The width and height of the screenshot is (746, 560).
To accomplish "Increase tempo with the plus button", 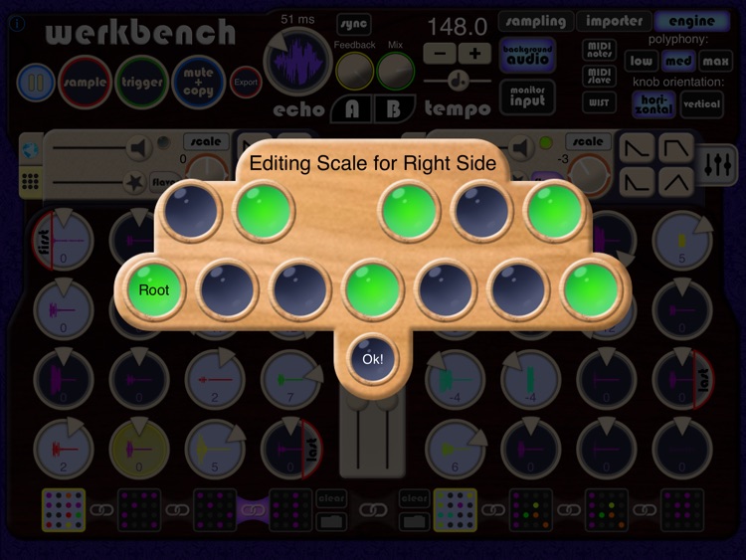I will 474,54.
